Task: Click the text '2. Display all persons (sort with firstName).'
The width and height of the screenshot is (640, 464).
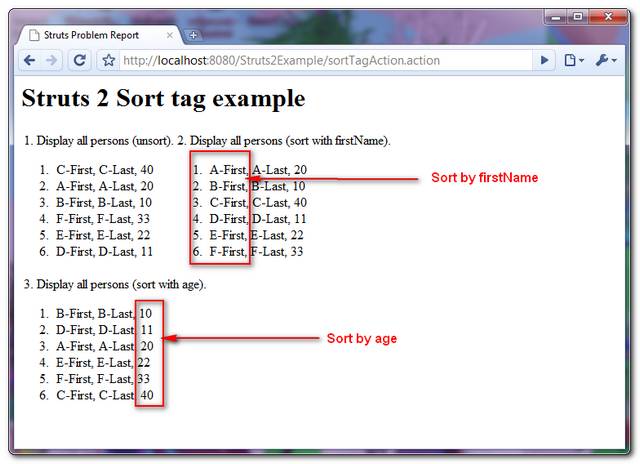Action: [284, 141]
